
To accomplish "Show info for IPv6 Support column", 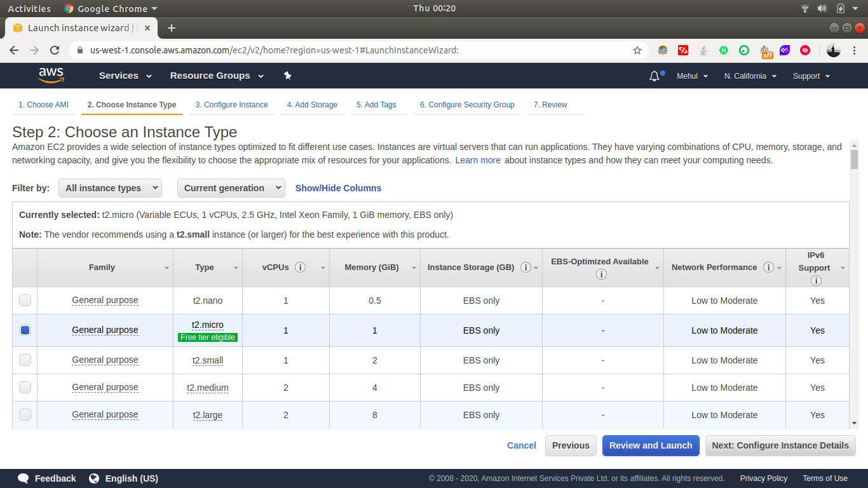I will (x=815, y=280).
